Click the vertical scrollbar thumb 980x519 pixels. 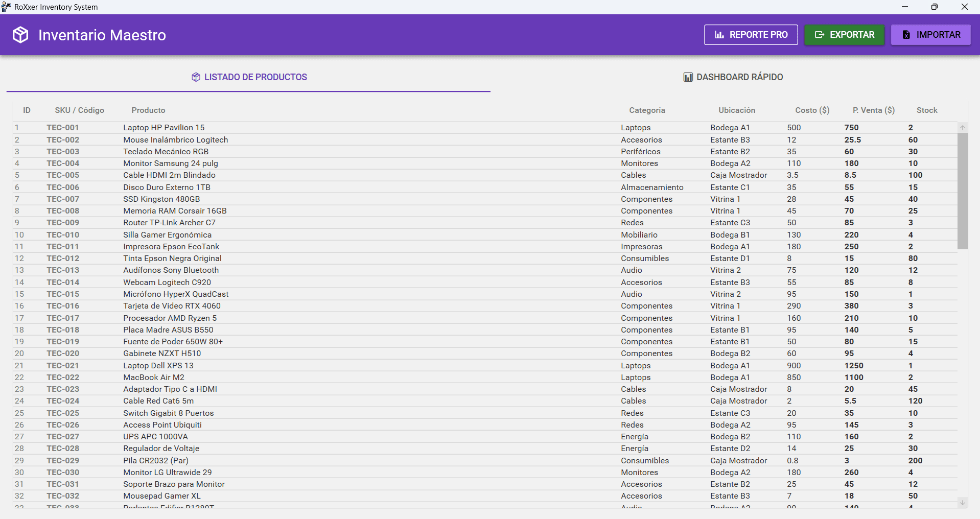963,191
